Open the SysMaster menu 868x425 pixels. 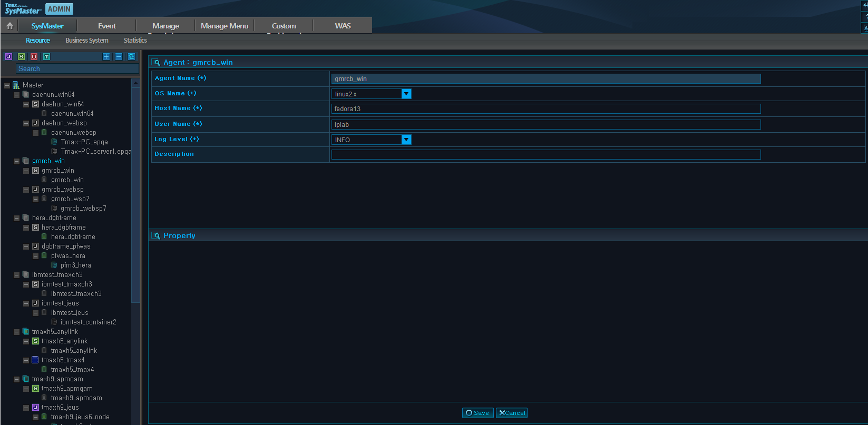tap(47, 26)
